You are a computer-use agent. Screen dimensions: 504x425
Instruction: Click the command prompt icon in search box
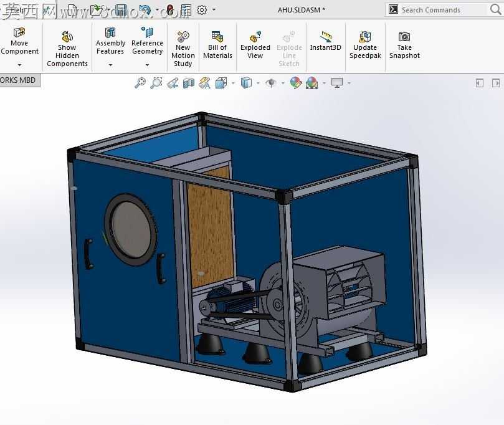393,9
